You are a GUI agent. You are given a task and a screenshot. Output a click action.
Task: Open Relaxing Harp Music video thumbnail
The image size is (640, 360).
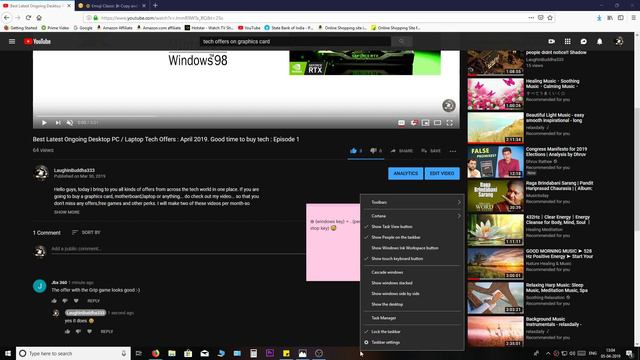pyautogui.click(x=496, y=298)
